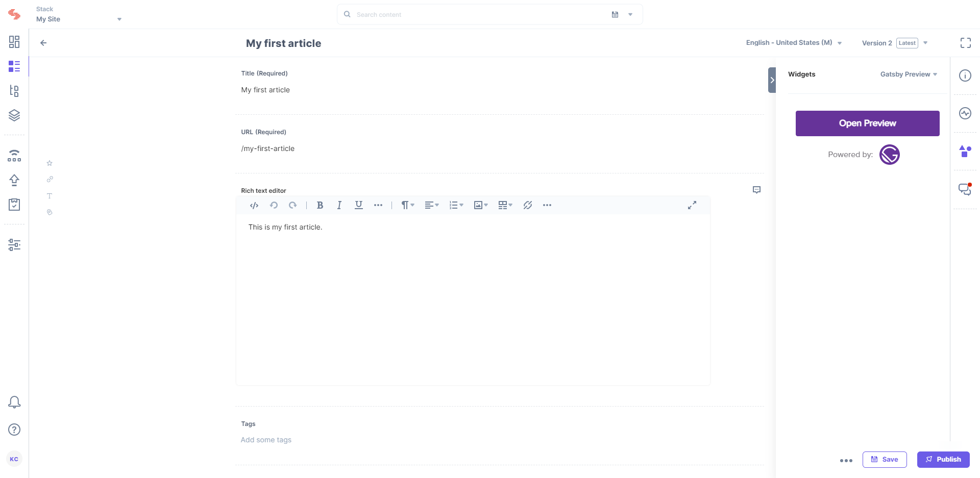This screenshot has height=478, width=980.
Task: Open entry information panel
Action: tap(965, 76)
